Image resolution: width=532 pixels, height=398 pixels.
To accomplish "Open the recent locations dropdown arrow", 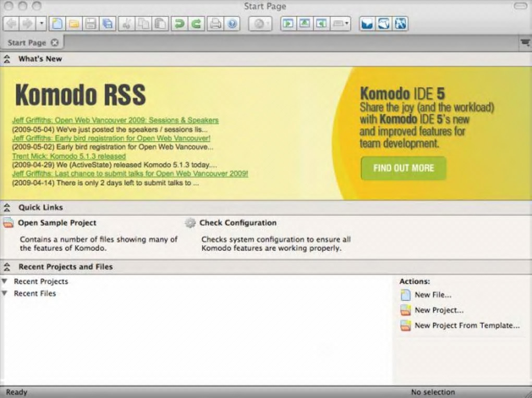I will [41, 24].
